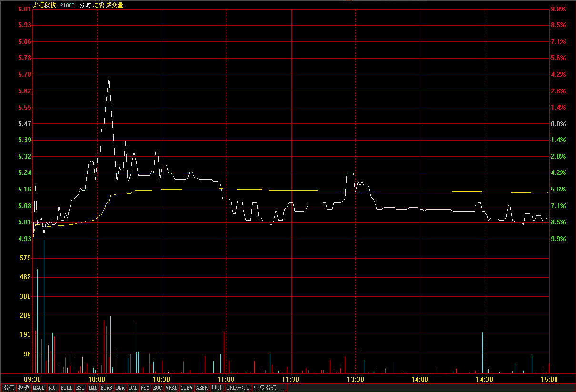Click the 5.86 price label
The height and width of the screenshot is (392, 576).
25,41
